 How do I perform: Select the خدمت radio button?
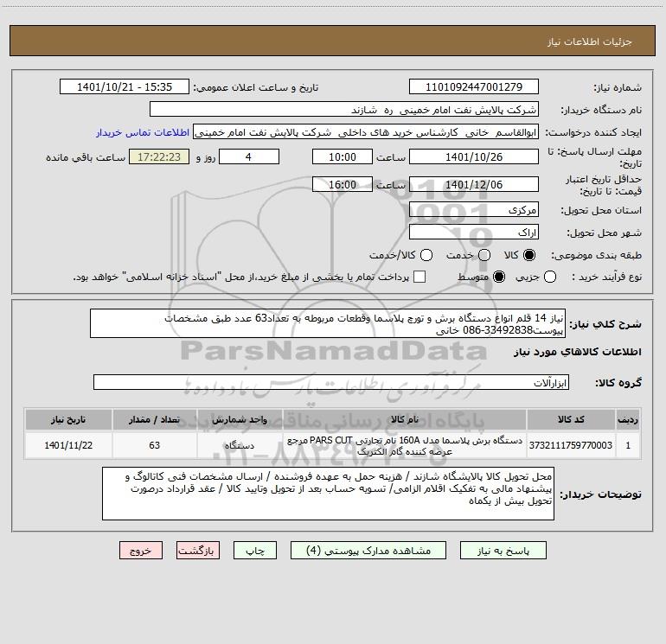point(484,255)
